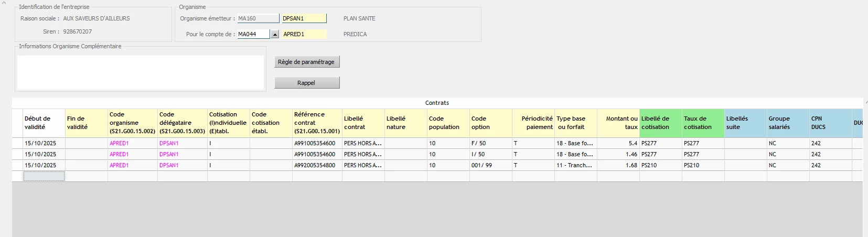868x237 pixels.
Task: Click the 'CPN DUCS' column header
Action: (831, 123)
